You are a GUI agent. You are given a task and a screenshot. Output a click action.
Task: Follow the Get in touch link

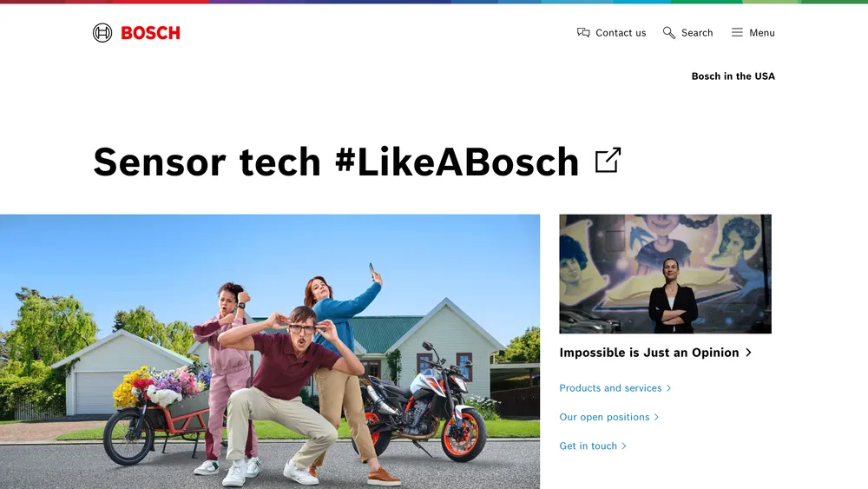pos(588,446)
